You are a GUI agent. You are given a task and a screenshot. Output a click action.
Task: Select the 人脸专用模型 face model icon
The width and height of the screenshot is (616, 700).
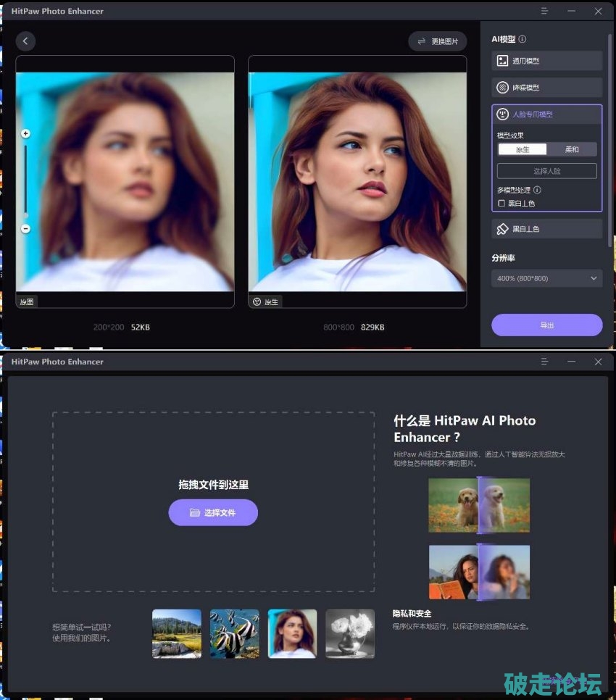[x=502, y=114]
